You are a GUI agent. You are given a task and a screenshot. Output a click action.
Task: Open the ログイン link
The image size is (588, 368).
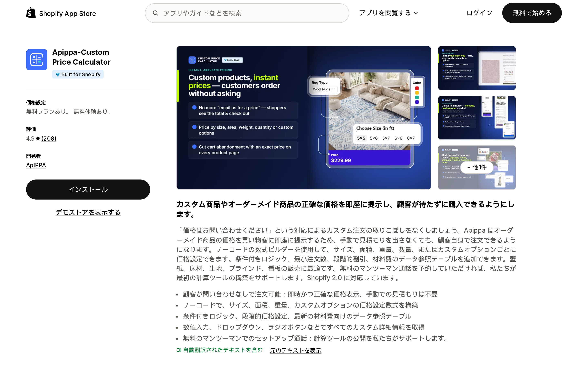(x=479, y=13)
